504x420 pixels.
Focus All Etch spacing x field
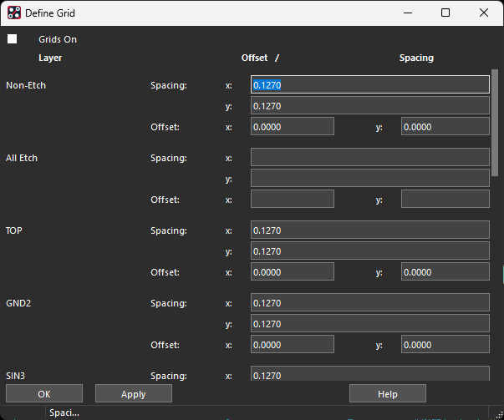pos(369,158)
